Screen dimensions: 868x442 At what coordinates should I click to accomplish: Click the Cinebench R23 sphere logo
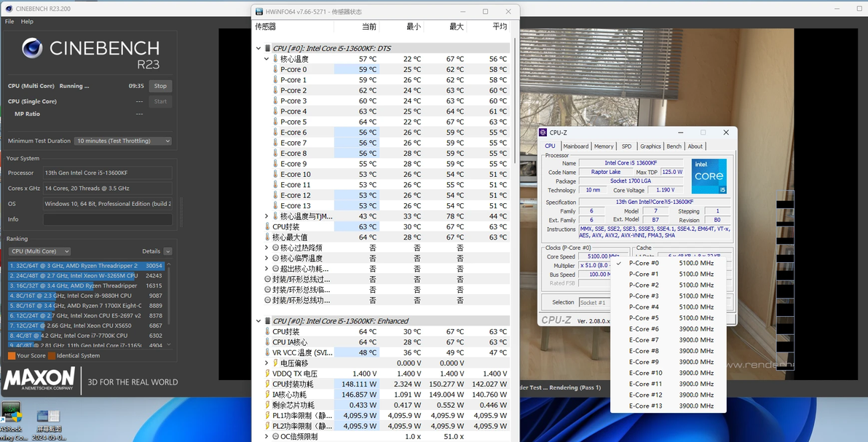32,48
